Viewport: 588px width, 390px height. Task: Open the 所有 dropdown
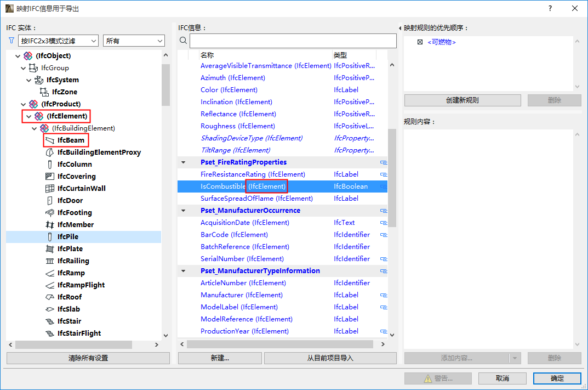coord(134,41)
